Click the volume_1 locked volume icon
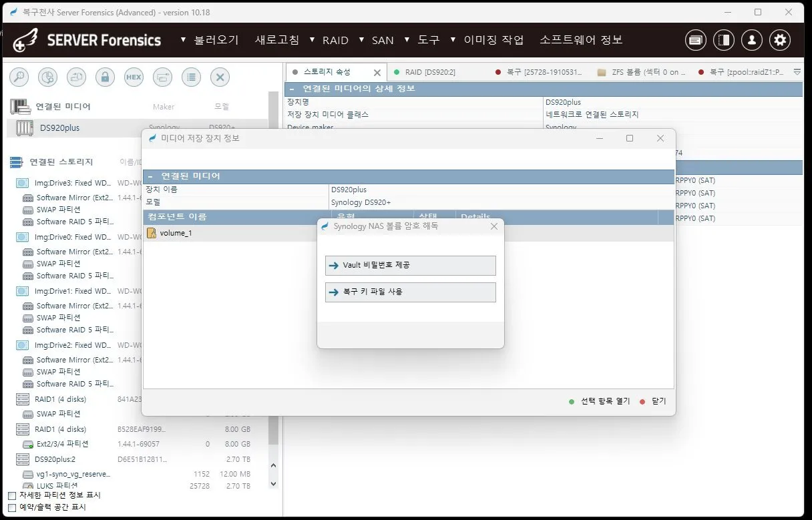812x520 pixels. point(152,233)
